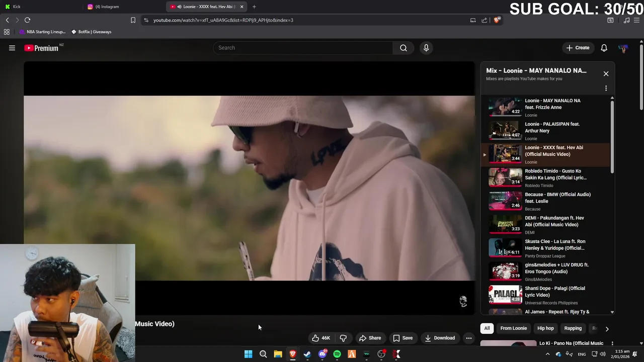Start voice search with microphone

point(426,48)
